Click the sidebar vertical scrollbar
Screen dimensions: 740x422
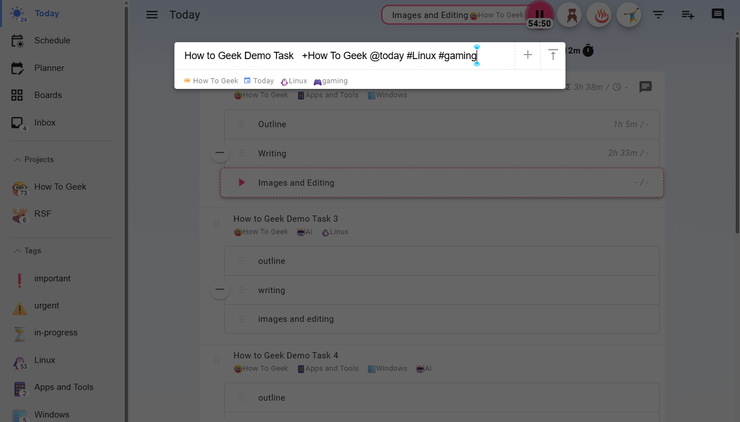[126, 212]
